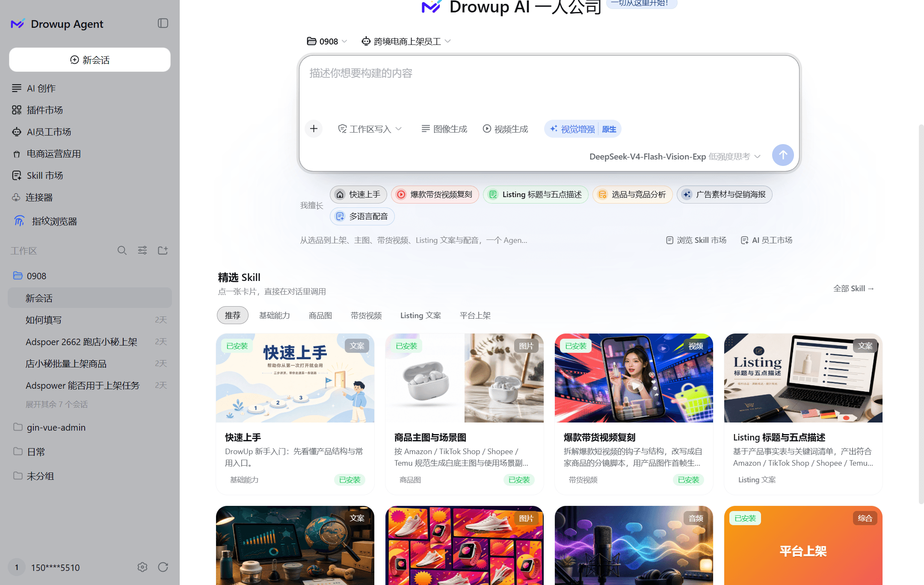Click the Skill 市场 sidebar icon
Screen dimensions: 924x585
pos(17,175)
